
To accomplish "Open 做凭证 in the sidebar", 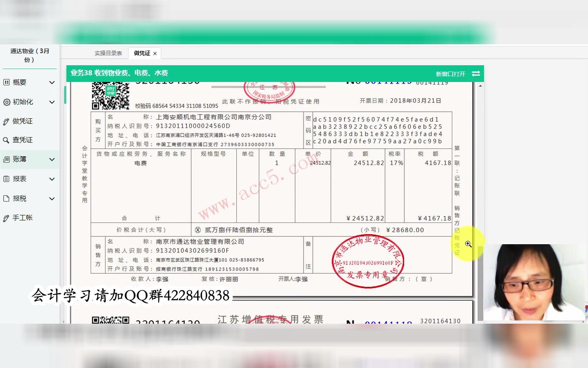I will [x=23, y=121].
